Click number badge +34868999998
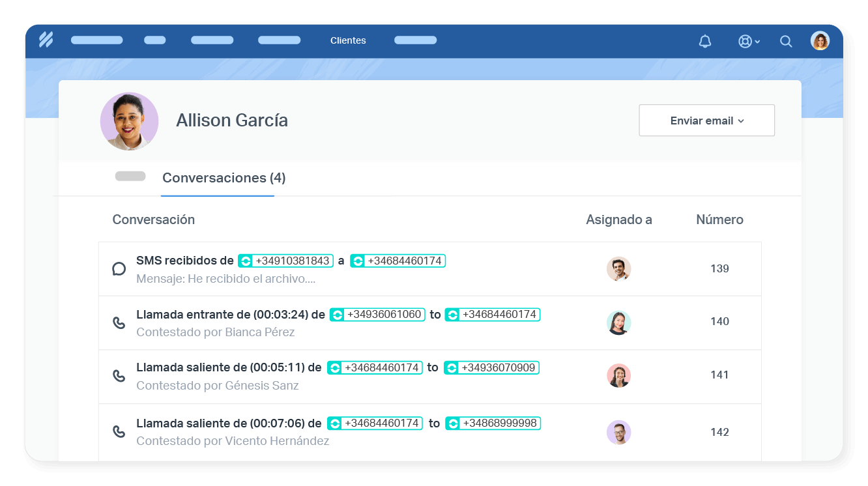 pos(492,423)
